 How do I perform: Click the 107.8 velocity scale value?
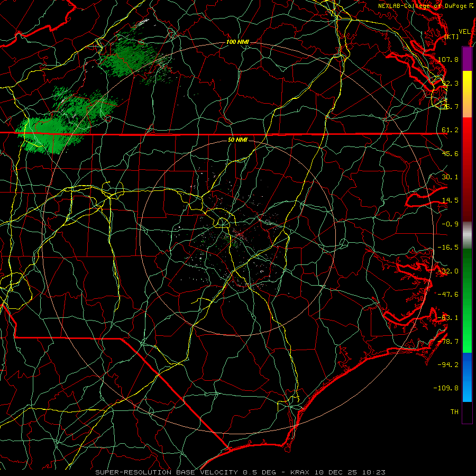coord(448,59)
